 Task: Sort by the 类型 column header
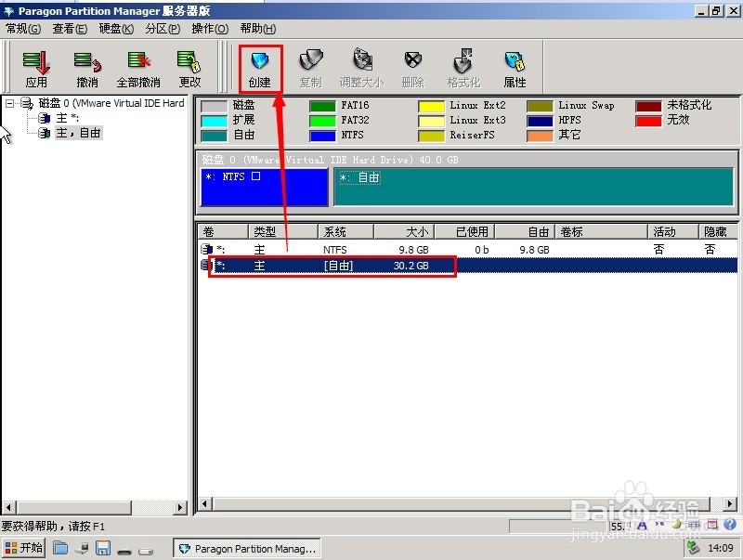pos(283,231)
